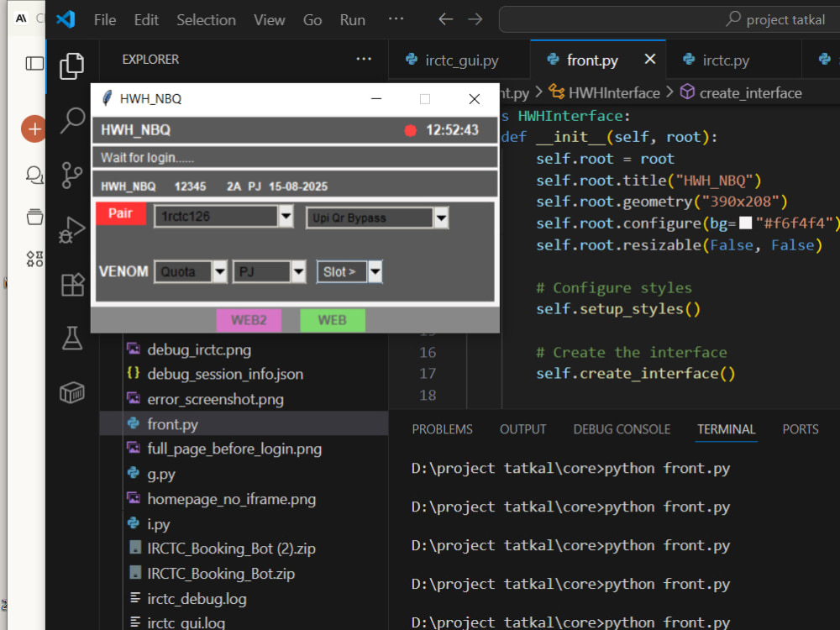Go forward with the right arrow
The image size is (840, 630).
(475, 20)
